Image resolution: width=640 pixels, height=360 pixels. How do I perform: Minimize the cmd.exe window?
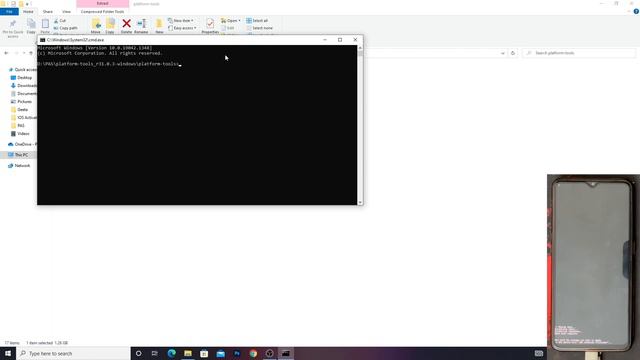[x=325, y=40]
